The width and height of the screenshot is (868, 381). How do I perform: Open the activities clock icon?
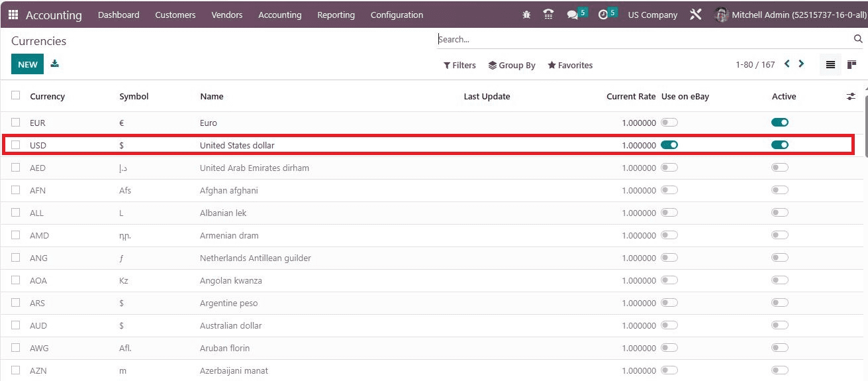point(603,15)
